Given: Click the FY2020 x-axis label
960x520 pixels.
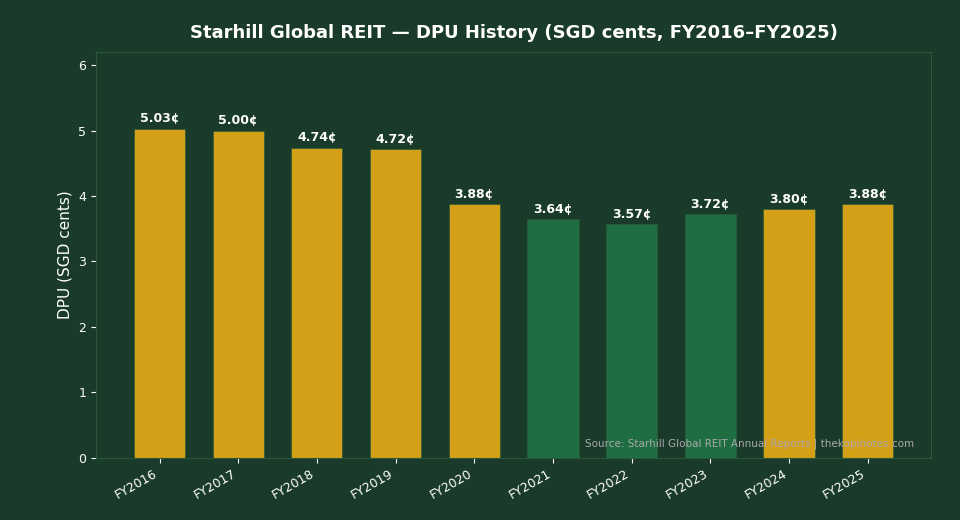Looking at the screenshot, I should pyautogui.click(x=451, y=484).
